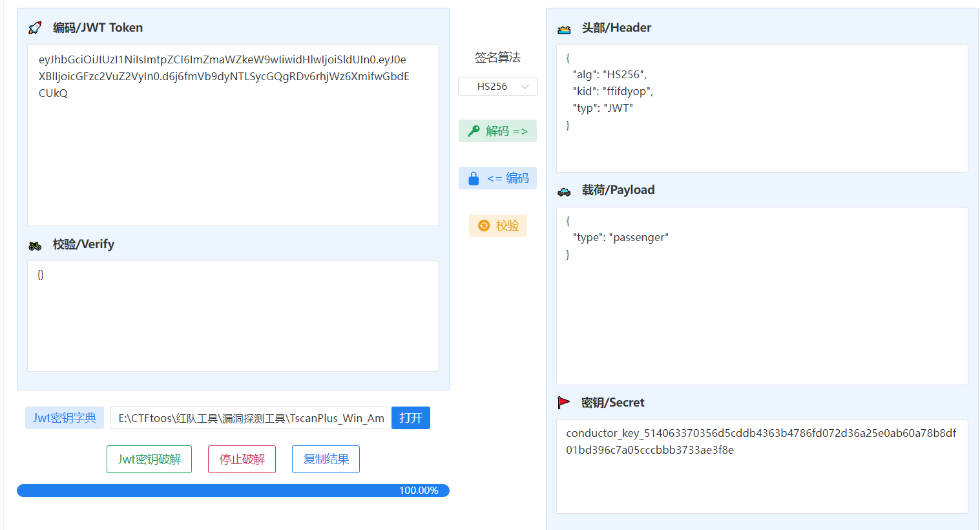980x530 pixels.
Task: Click the "kid": "ffifdyop" line in Header
Action: [x=613, y=91]
